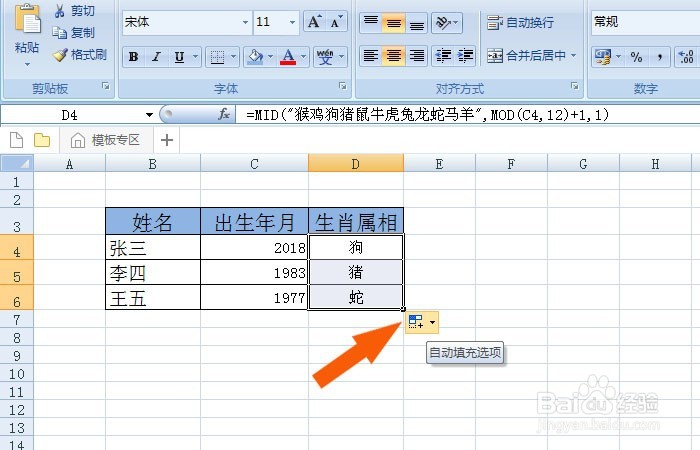
Task: Select cell containing 1983
Action: tap(254, 272)
